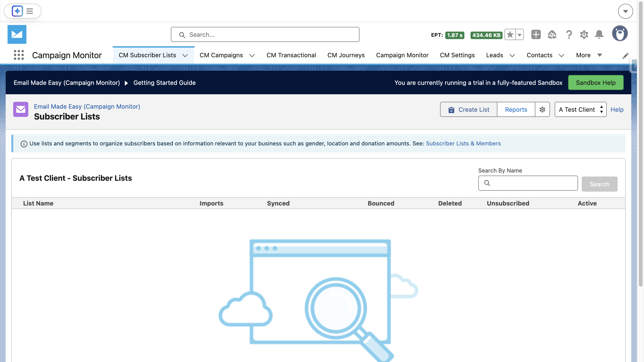Screen dimensions: 644x362
Task: Click the Synced column header
Action: coord(278,203)
